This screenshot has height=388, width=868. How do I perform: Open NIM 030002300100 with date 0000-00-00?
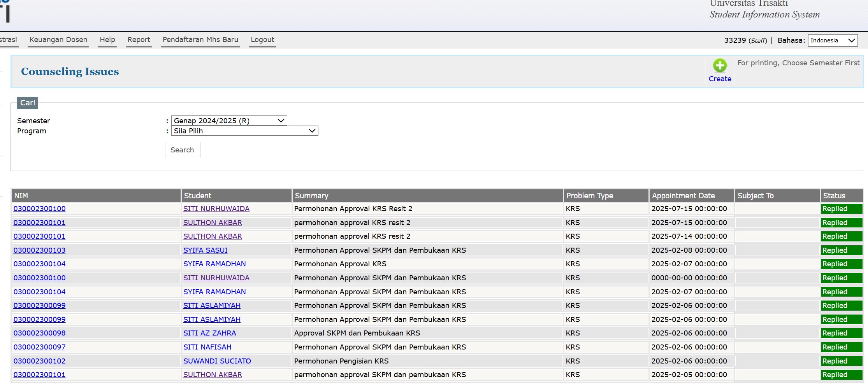(x=39, y=278)
